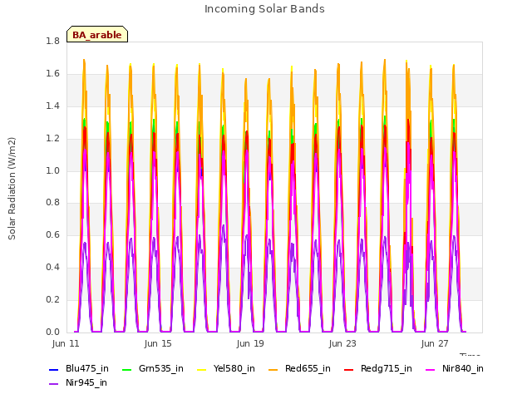The height and width of the screenshot is (399, 532).
Task: Click the 1.4 y-axis tick label
Action: pyautogui.click(x=52, y=106)
